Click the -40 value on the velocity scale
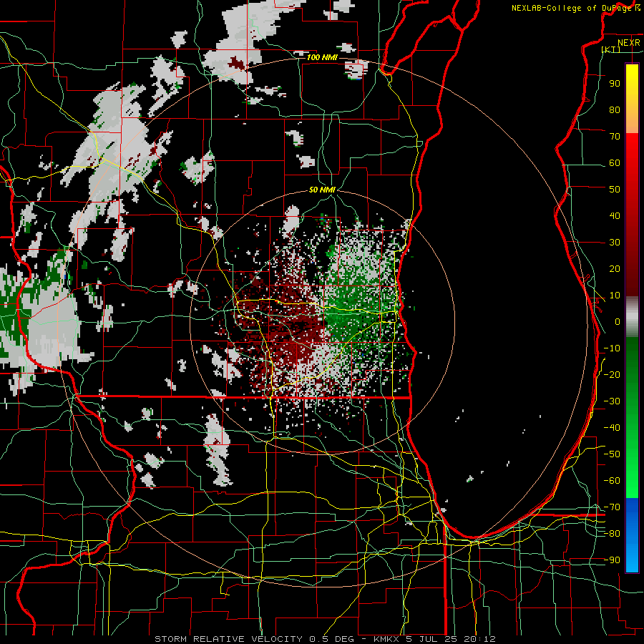 (612, 428)
